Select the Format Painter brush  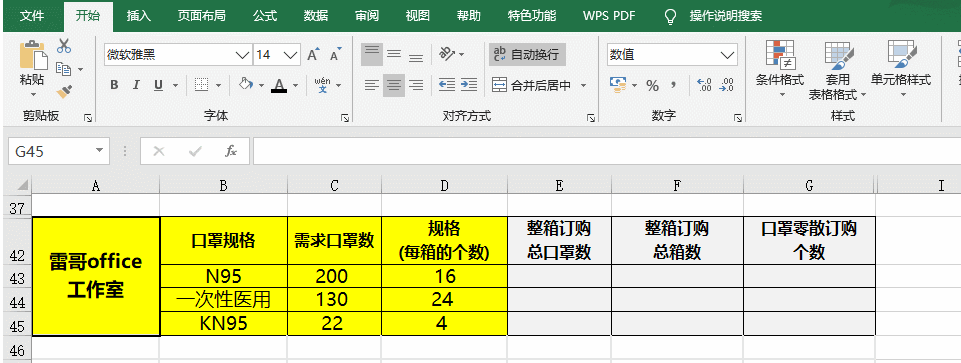point(64,92)
